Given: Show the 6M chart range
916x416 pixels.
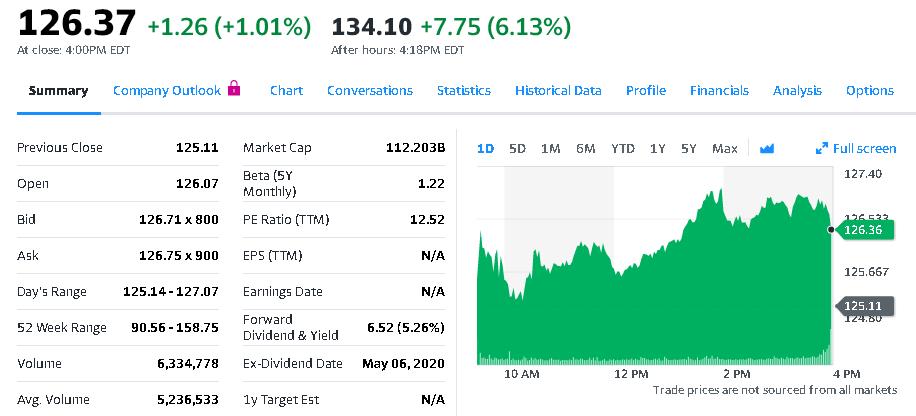Looking at the screenshot, I should (585, 149).
